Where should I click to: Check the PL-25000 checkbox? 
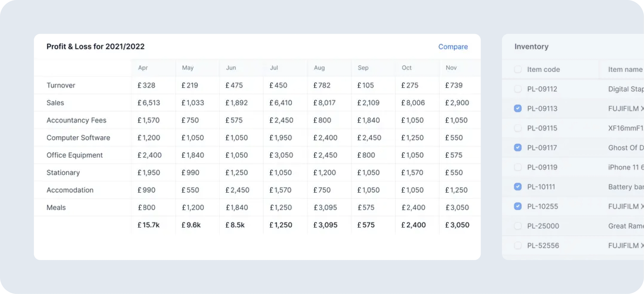[518, 226]
